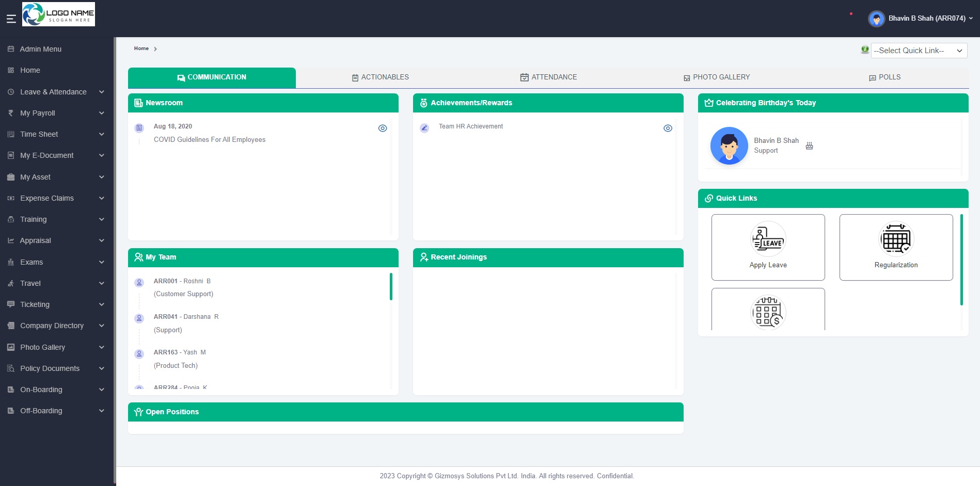
Task: Click the birthday cake icon beside Bhavin B Shah
Action: (809, 146)
